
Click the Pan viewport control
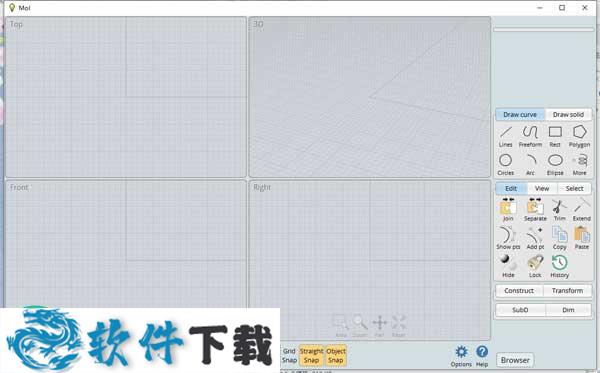pyautogui.click(x=379, y=326)
